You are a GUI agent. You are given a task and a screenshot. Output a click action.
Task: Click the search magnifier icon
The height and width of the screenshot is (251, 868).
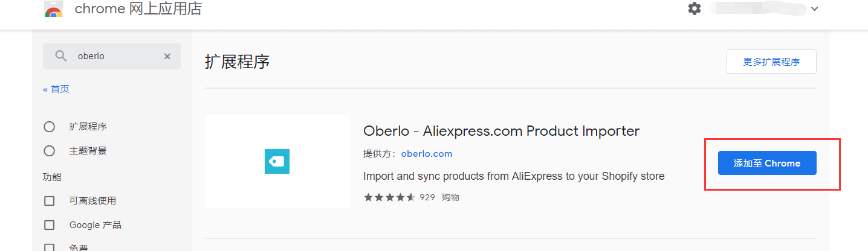[61, 56]
